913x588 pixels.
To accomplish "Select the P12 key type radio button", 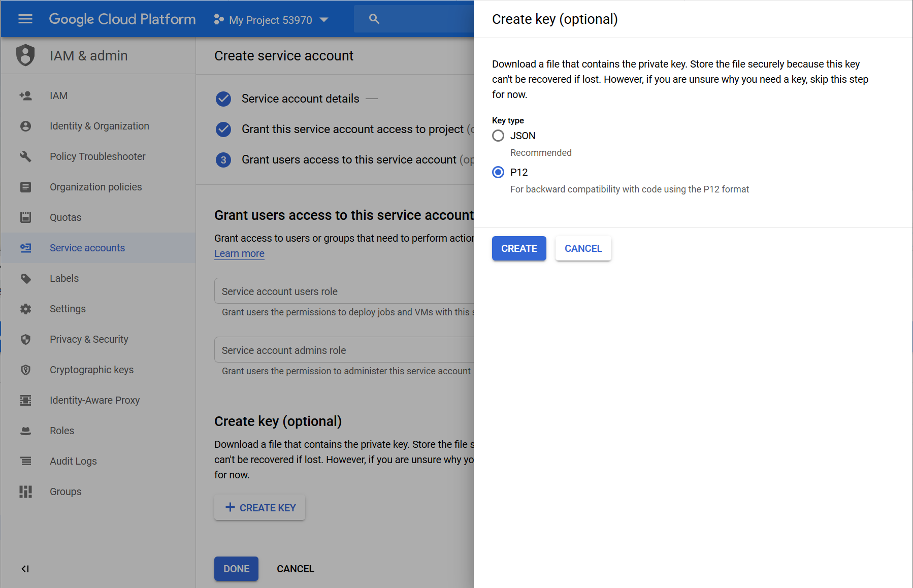I will click(498, 172).
